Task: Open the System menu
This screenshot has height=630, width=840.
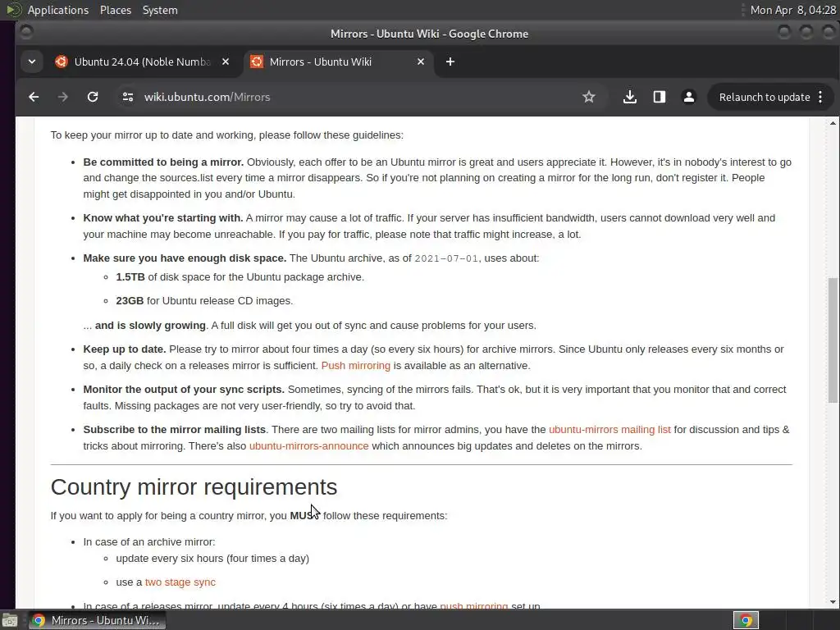Action: (x=160, y=10)
